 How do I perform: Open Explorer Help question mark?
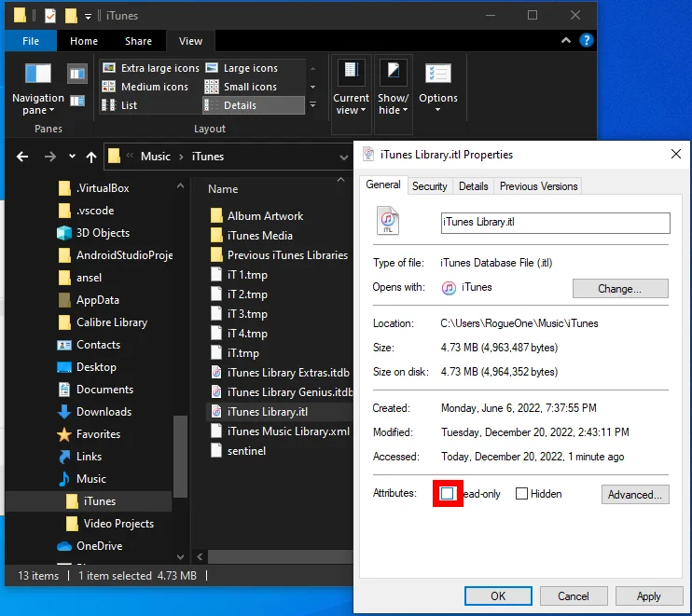[586, 41]
